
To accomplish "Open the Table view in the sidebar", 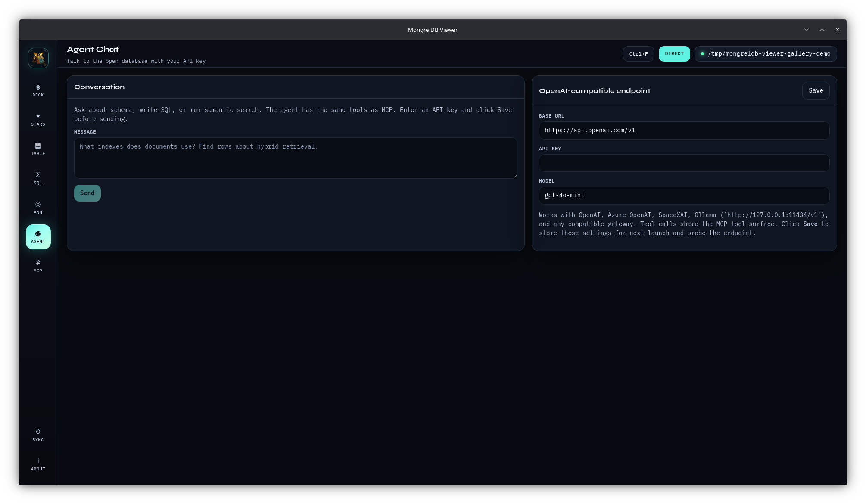I will [38, 149].
